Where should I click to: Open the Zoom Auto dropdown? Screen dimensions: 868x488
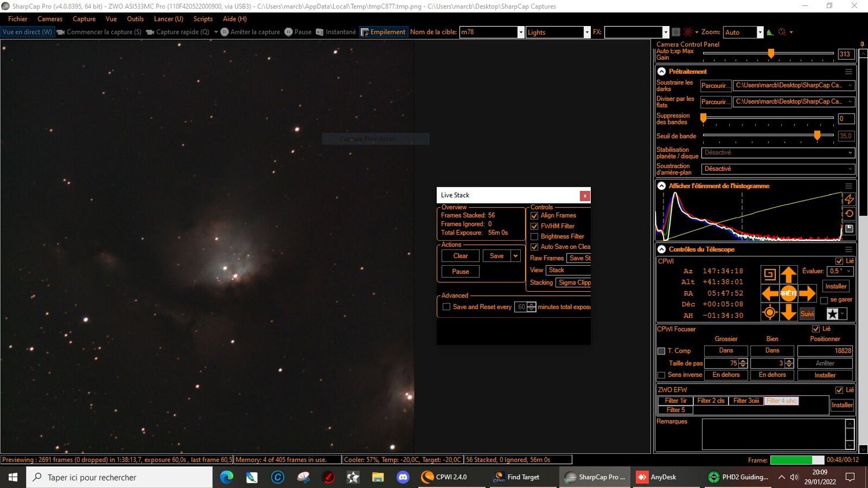click(760, 32)
